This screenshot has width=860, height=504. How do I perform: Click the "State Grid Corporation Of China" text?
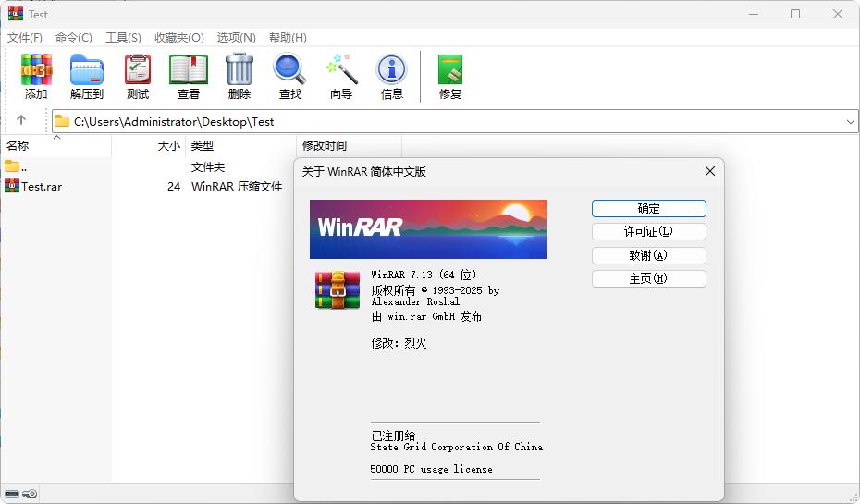(456, 447)
